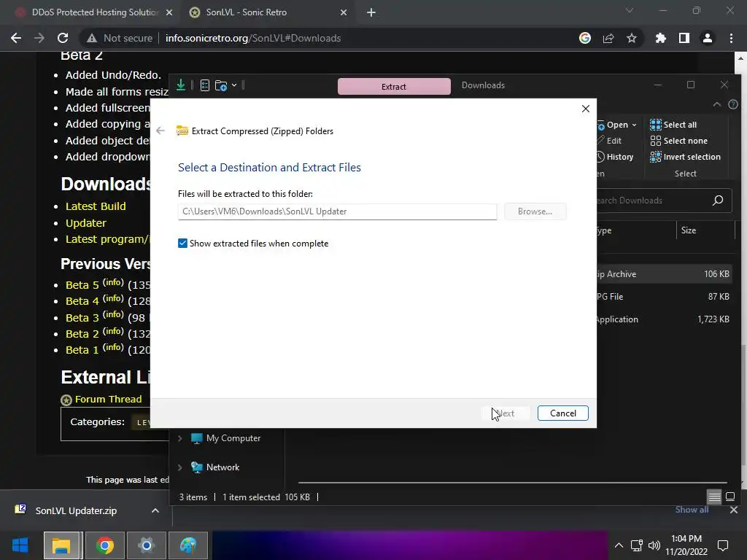Image resolution: width=747 pixels, height=560 pixels.
Task: Click the Next button in extract dialog
Action: coord(506,413)
